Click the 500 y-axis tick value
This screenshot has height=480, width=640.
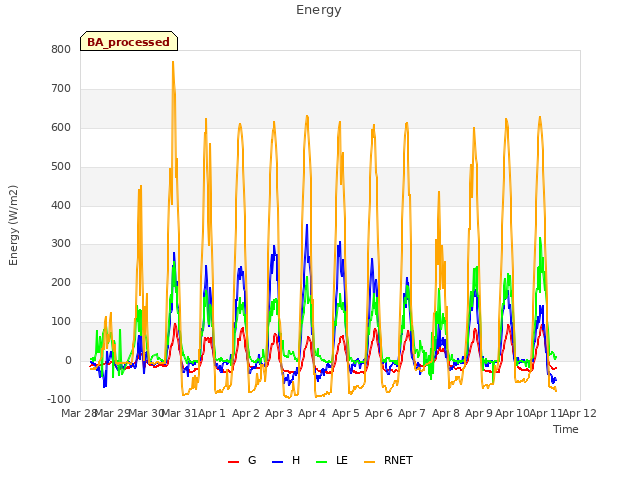(61, 167)
